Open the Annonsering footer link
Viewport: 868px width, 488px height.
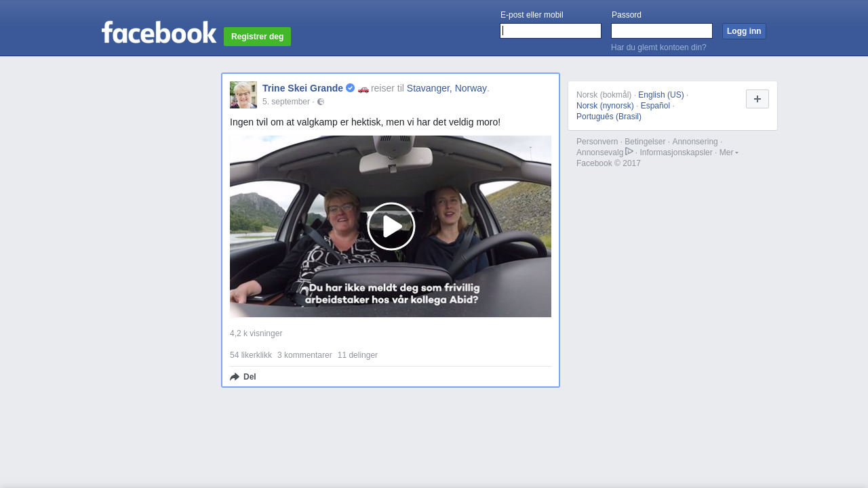coord(695,142)
